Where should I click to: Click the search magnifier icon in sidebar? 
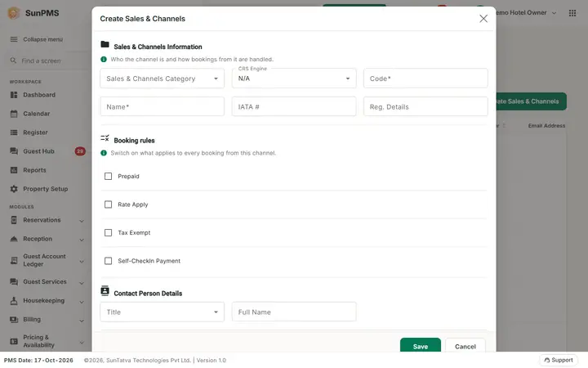(14, 61)
